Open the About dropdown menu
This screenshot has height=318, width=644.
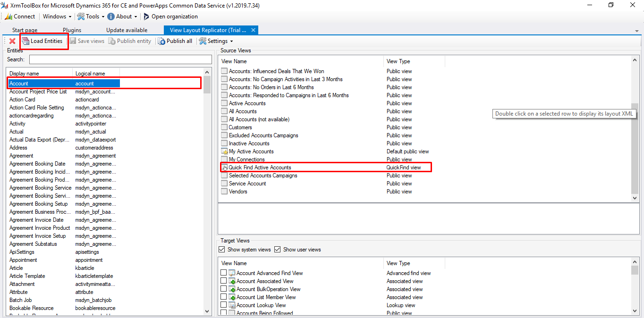(122, 17)
